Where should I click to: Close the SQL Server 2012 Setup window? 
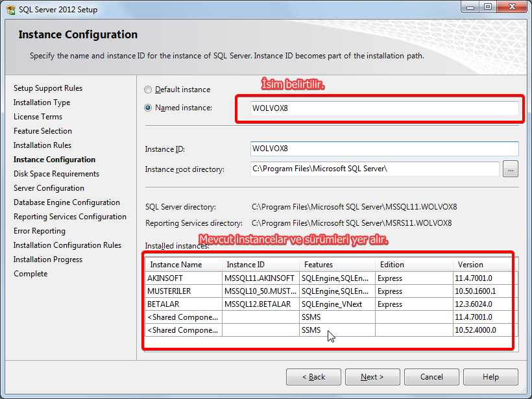pyautogui.click(x=513, y=6)
